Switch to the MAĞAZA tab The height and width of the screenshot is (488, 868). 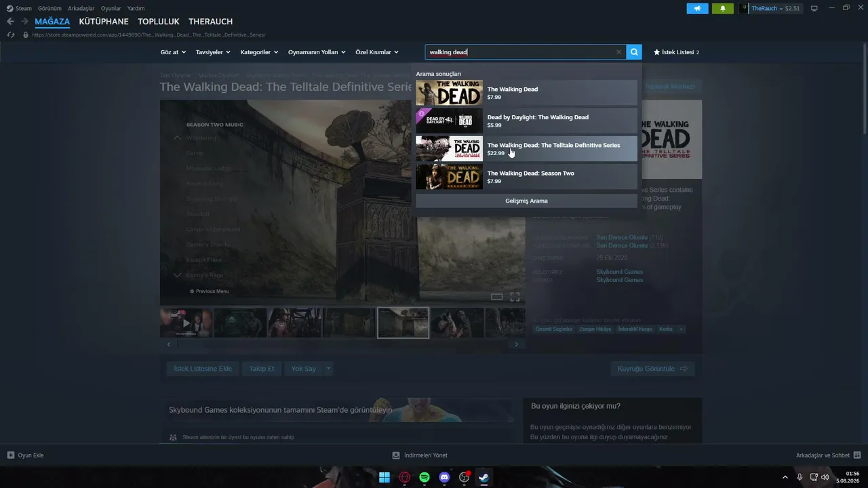click(52, 22)
